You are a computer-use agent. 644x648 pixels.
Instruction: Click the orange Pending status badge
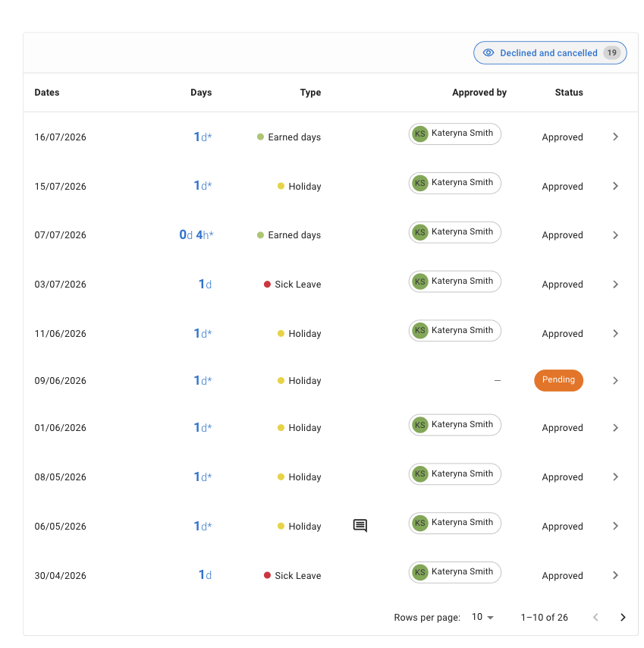click(x=558, y=380)
